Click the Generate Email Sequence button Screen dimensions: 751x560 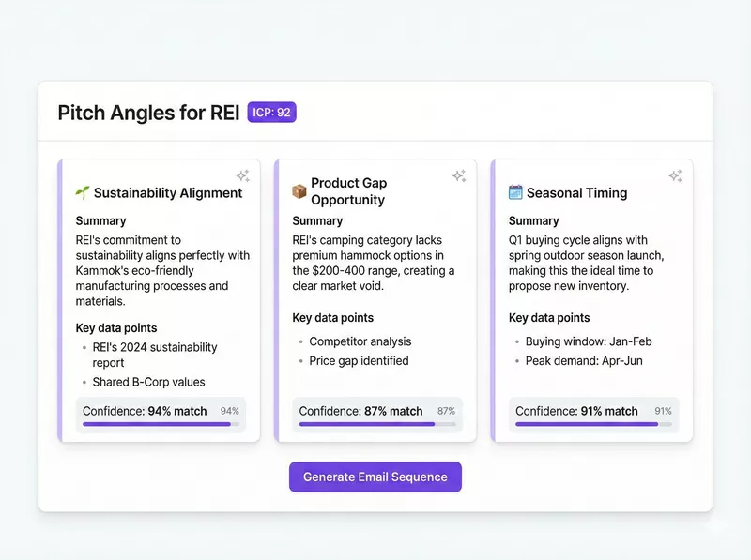pyautogui.click(x=375, y=477)
